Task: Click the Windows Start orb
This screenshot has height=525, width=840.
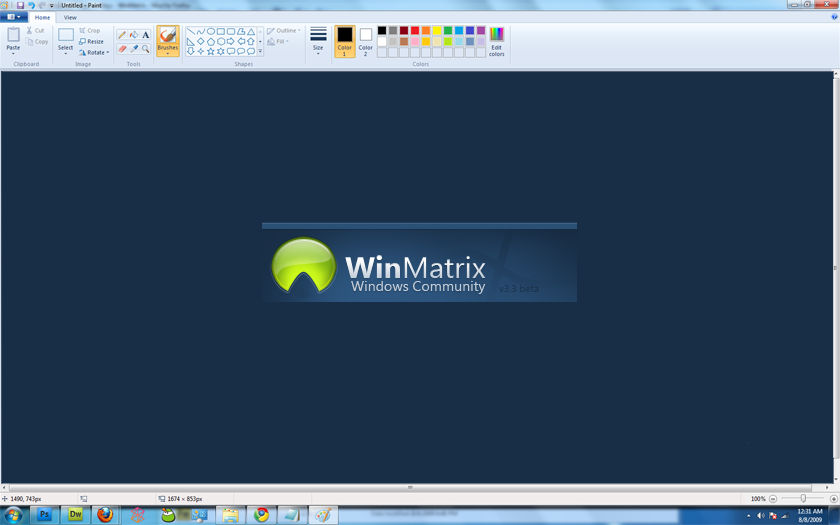Action: [x=13, y=515]
